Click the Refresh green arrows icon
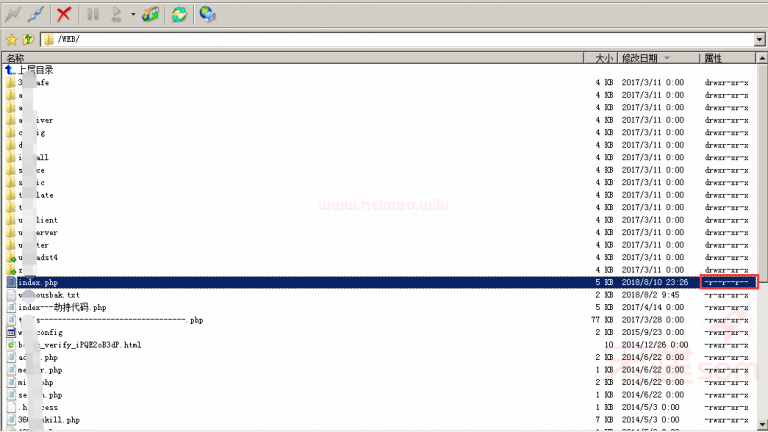 179,14
